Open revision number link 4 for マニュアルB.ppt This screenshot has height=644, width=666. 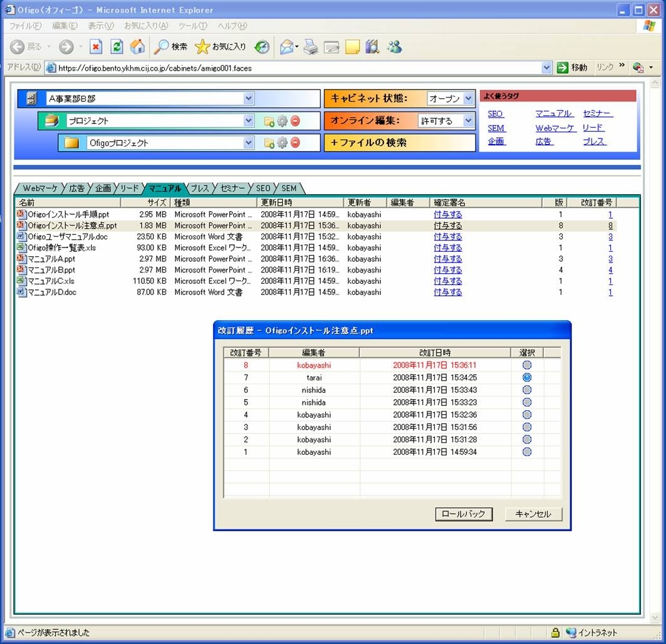(610, 270)
